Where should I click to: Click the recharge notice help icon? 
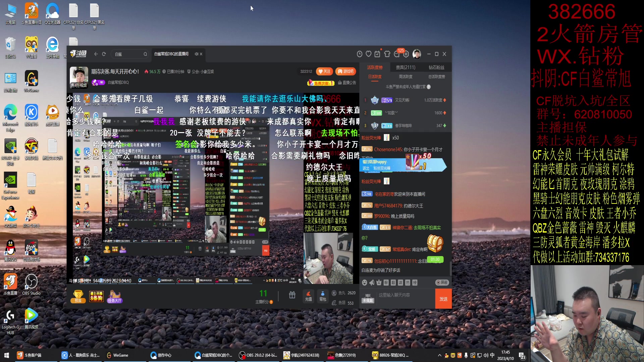[429, 87]
